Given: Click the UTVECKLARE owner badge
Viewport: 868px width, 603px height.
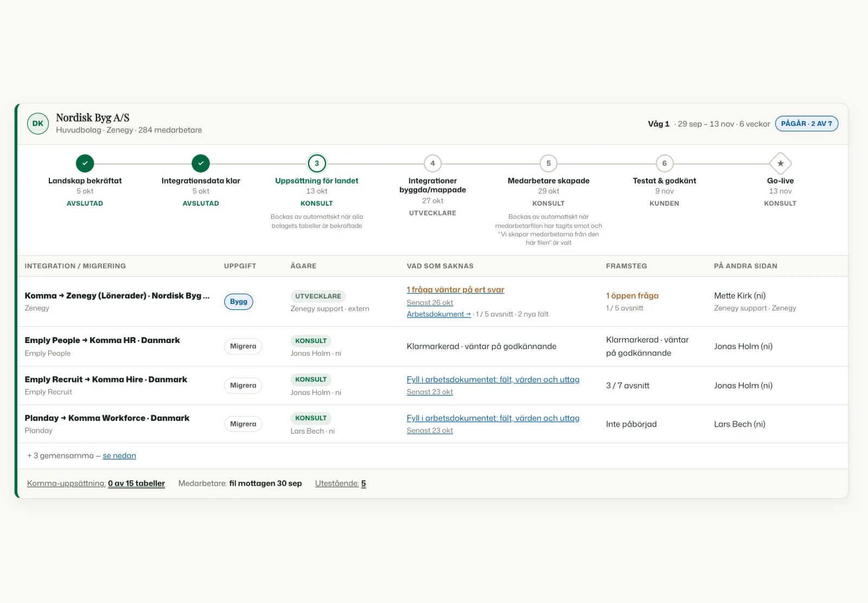Looking at the screenshot, I should (x=318, y=296).
